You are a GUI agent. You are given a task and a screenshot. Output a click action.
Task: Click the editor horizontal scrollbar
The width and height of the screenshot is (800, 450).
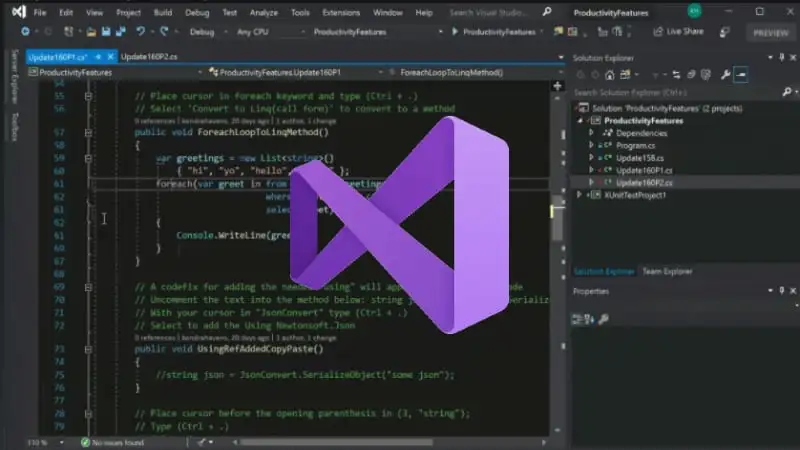(x=337, y=442)
